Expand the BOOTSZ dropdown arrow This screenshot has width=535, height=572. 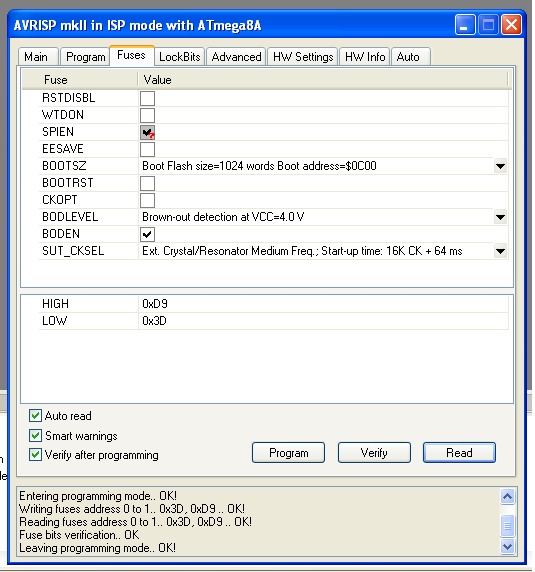(500, 166)
